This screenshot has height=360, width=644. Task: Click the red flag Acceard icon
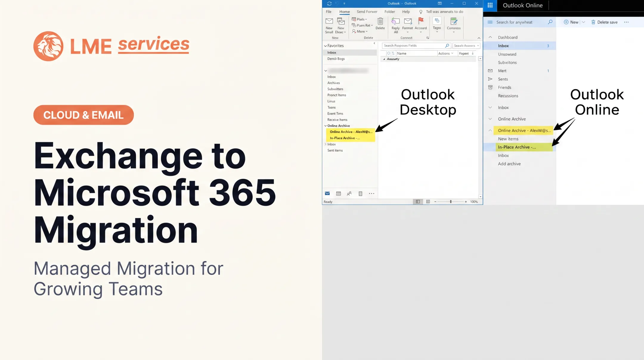[421, 21]
